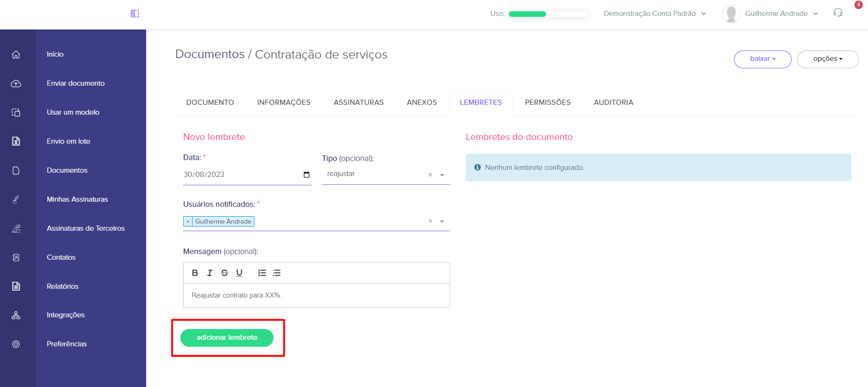The image size is (868, 387).
Task: Click the message text area with Reajustar contrato
Action: coord(317,296)
